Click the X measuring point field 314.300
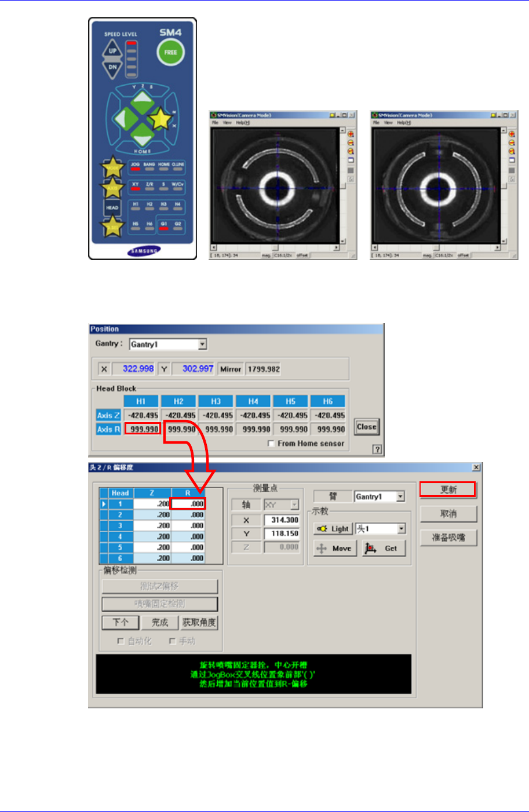This screenshot has width=529, height=812. coord(282,520)
